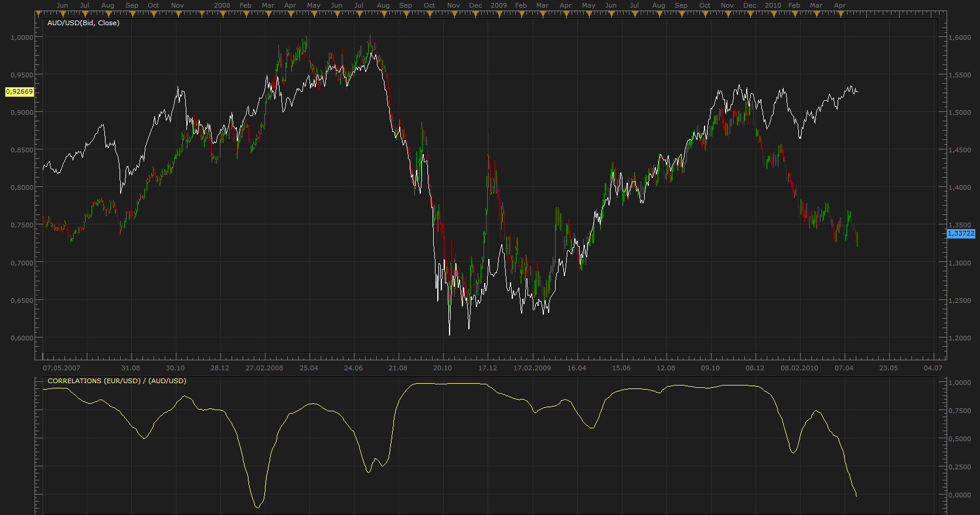
Task: Click 0,8500 on the left price axis
Action: pos(22,150)
